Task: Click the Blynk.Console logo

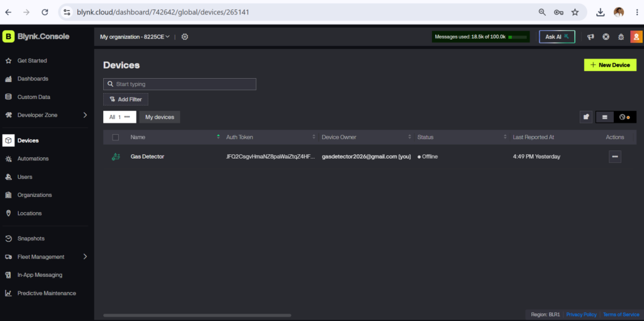Action: 36,37
